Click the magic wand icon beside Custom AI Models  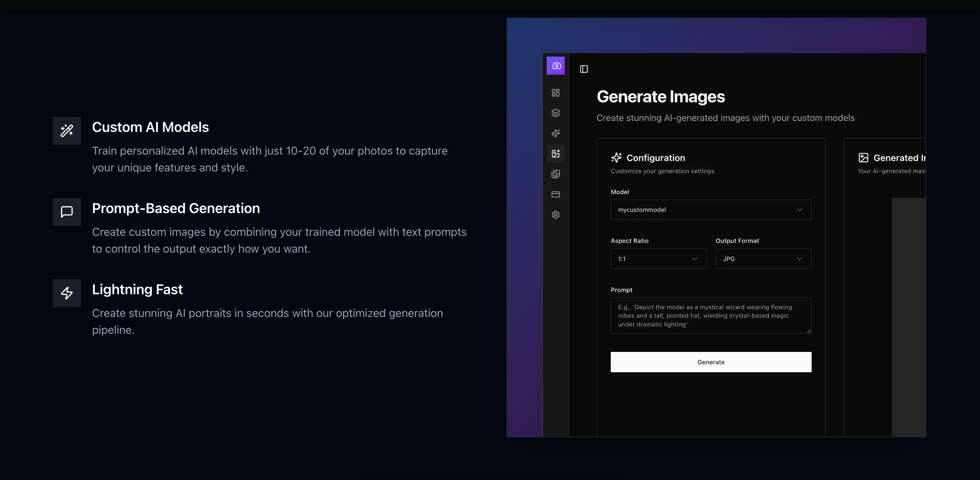click(66, 130)
